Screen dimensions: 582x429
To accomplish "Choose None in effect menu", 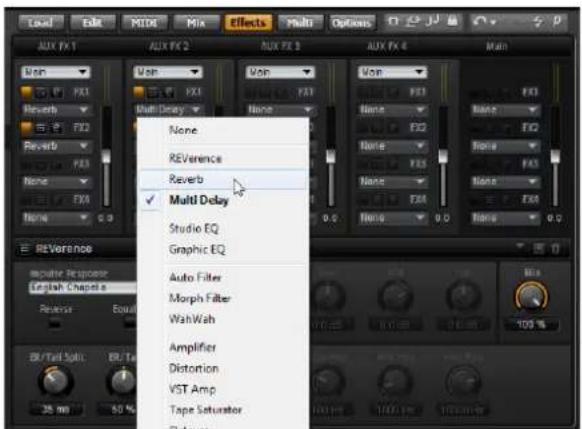I will (223, 130).
